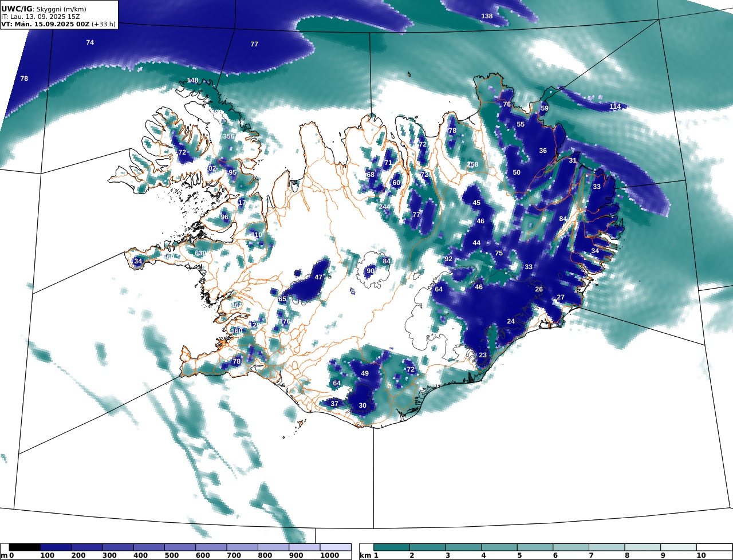Click the 900–1000 m pale legend segment
Viewport: 733px width, 560px height.
coord(305,547)
